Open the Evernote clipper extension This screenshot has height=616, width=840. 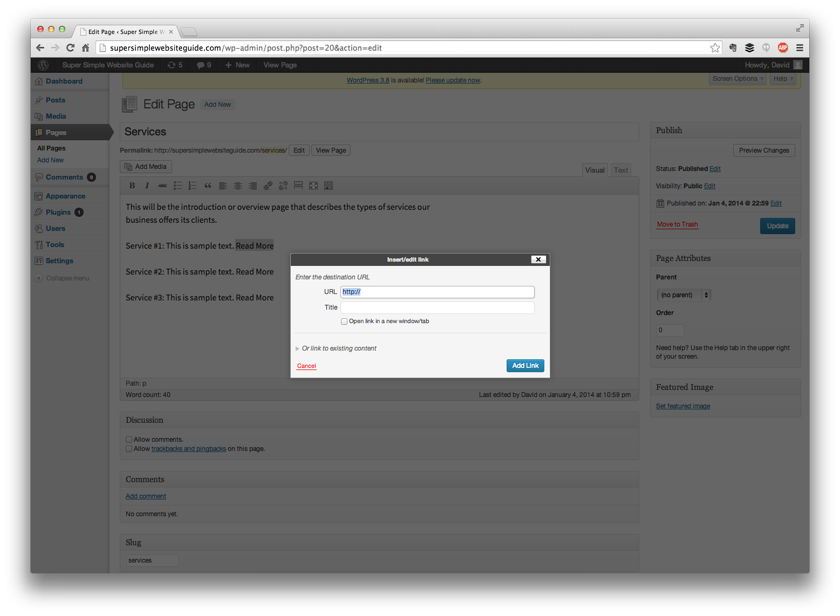(x=733, y=48)
